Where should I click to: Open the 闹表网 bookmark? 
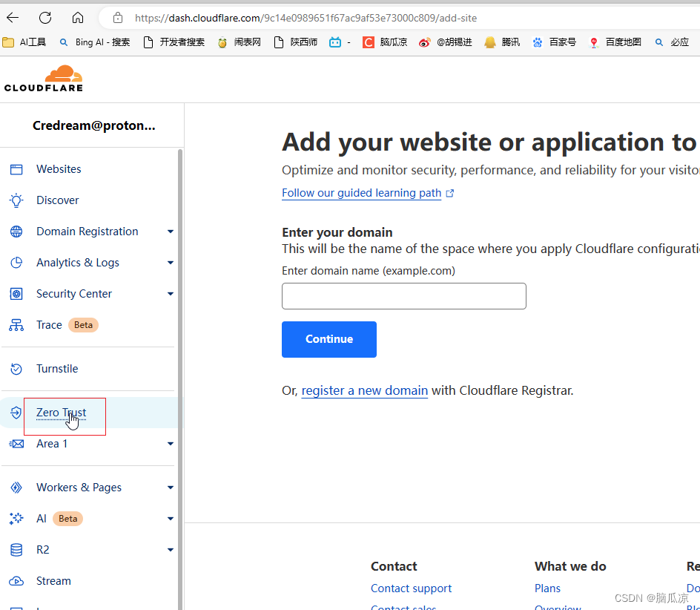click(x=240, y=42)
